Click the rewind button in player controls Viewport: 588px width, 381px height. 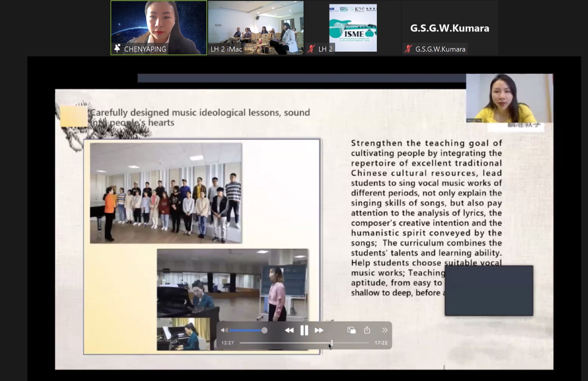289,330
